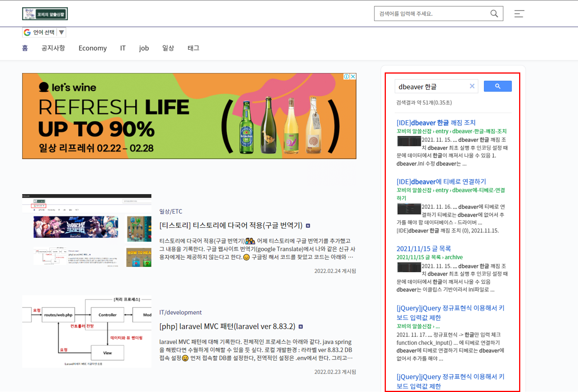Open the 공지사항 menu
The width and height of the screenshot is (578, 392).
click(53, 48)
